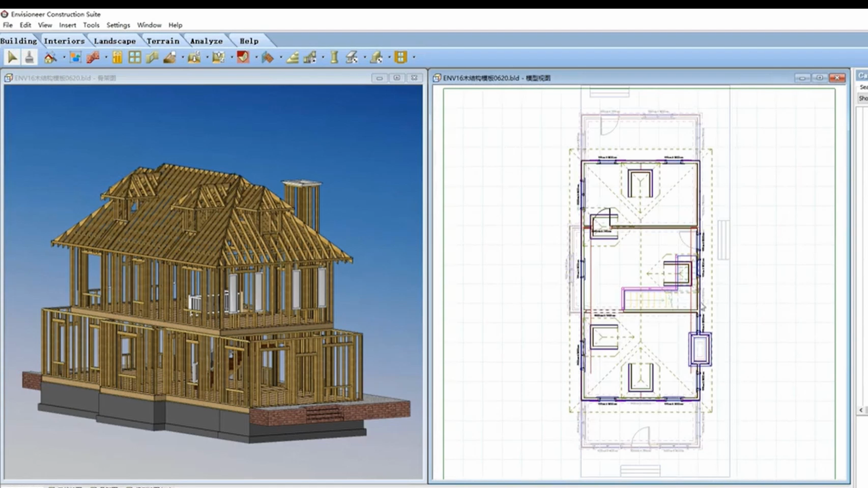Expand the brick wall tool dropdown

click(x=106, y=57)
